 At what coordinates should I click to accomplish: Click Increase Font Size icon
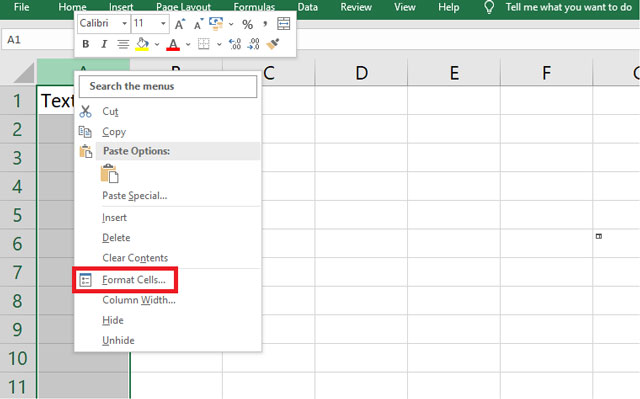coord(180,24)
